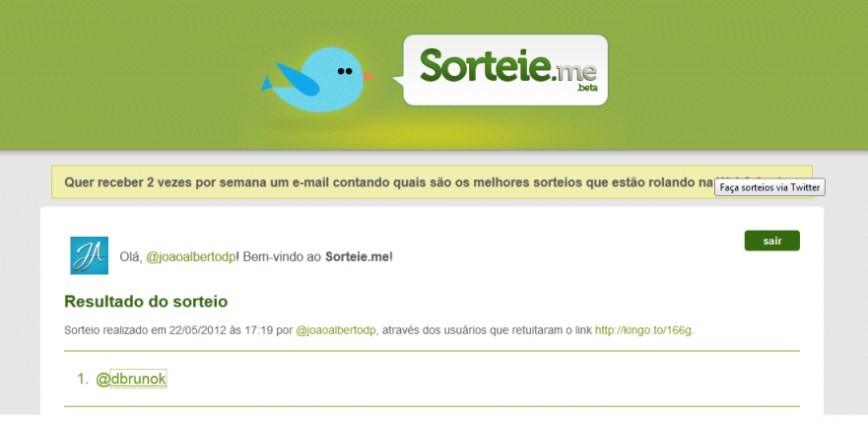Click the Sorteie.me speech bubble logo
This screenshot has height=421, width=868.
(501, 70)
